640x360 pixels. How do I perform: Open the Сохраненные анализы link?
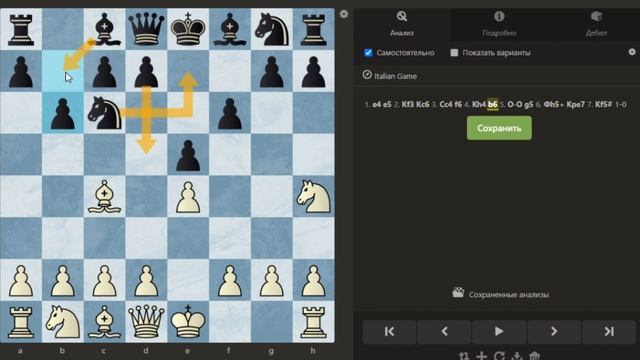pyautogui.click(x=509, y=294)
